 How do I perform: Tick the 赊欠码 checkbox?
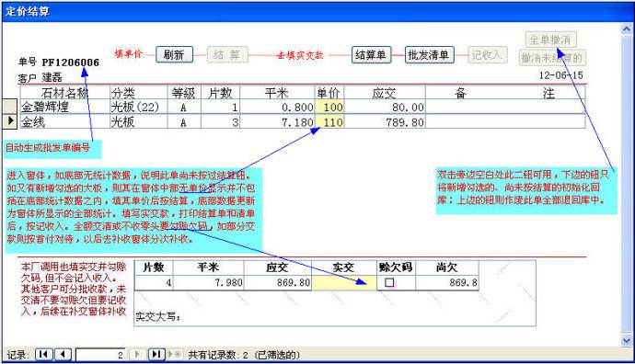[389, 282]
